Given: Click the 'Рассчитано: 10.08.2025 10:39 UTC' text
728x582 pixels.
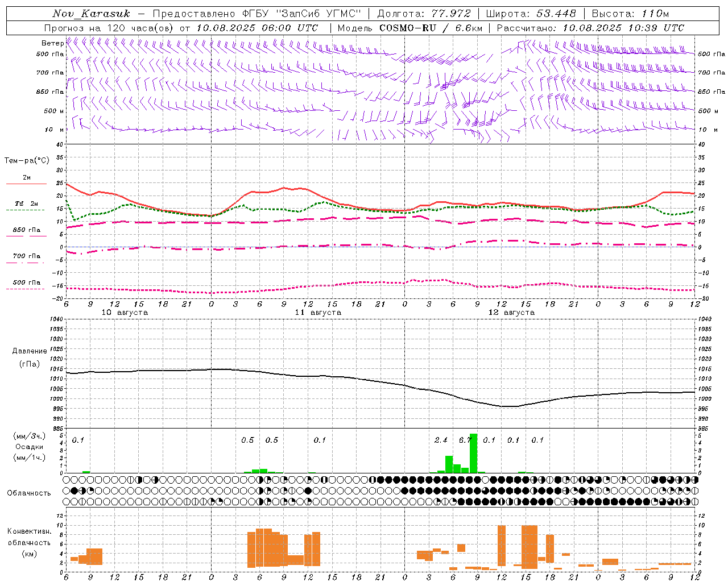Looking at the screenshot, I should point(590,28).
